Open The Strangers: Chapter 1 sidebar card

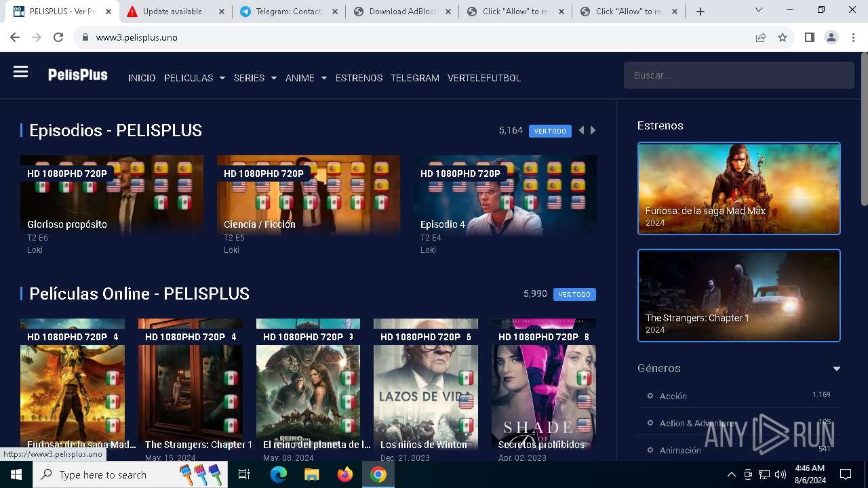coord(738,296)
